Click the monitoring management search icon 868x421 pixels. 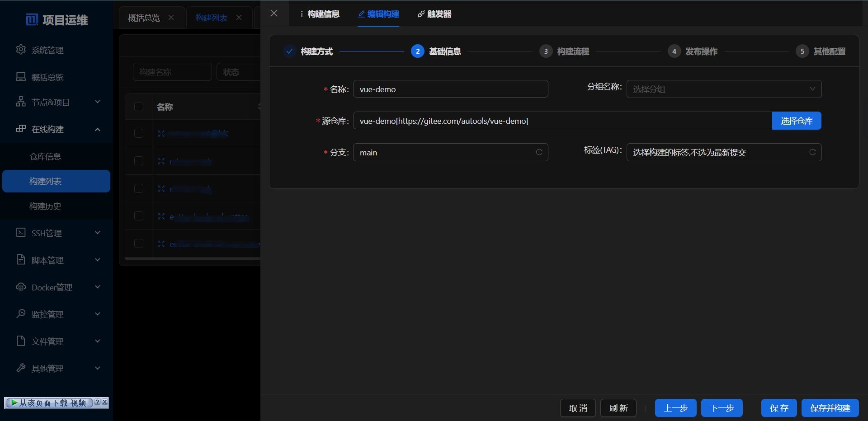[21, 313]
